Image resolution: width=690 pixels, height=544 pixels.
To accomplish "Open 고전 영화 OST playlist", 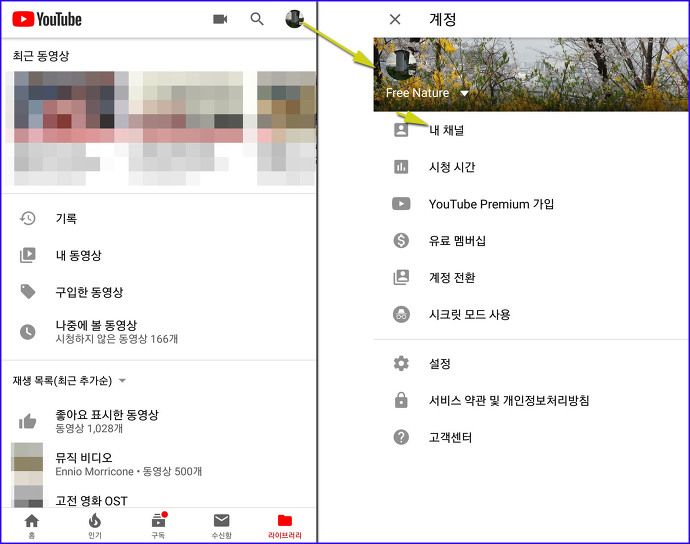I will 158,496.
